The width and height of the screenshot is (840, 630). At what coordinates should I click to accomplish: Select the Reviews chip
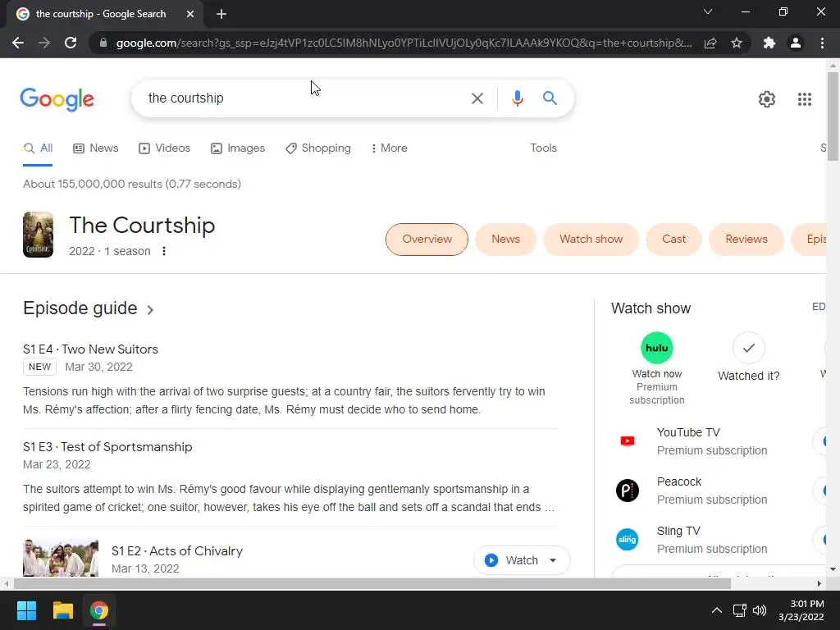tap(746, 240)
